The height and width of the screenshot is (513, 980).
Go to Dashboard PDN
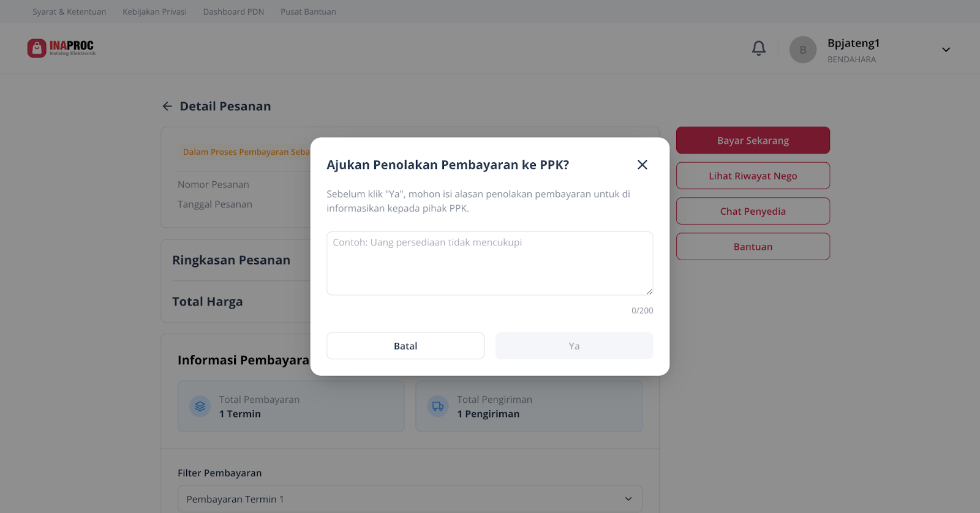click(x=233, y=12)
